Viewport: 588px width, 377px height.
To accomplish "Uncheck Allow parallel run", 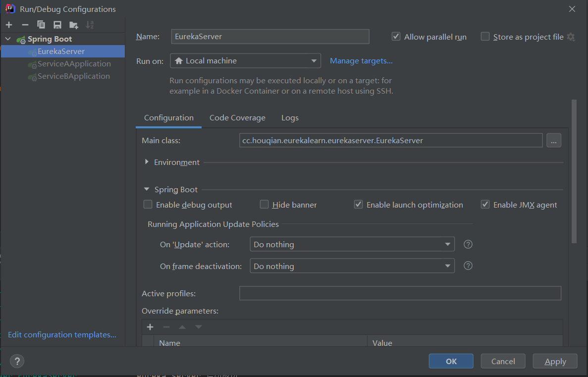I will (x=396, y=37).
